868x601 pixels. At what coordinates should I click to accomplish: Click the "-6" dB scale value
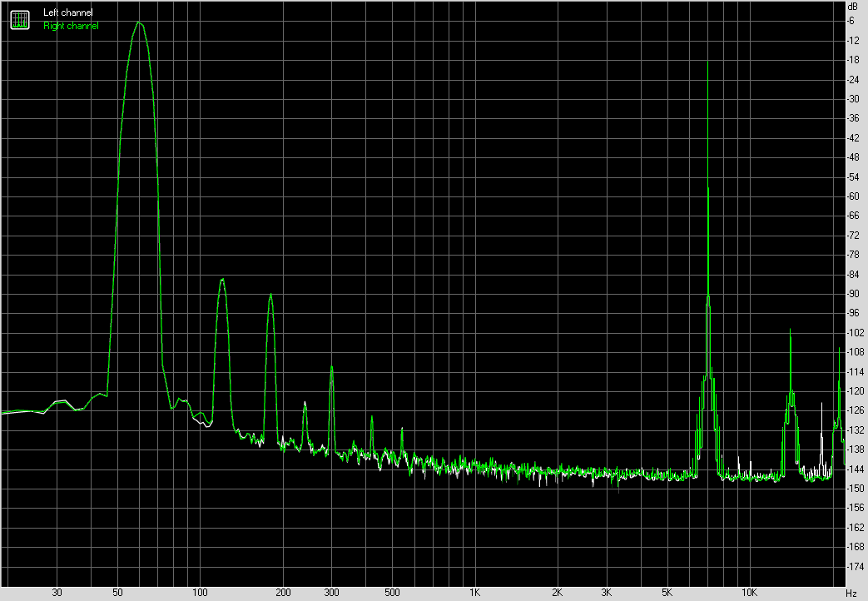pos(851,21)
